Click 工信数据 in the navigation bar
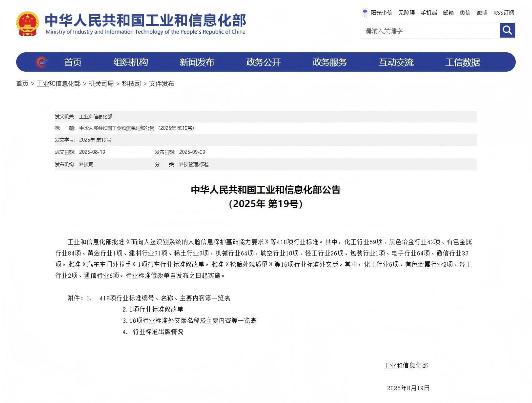The width and height of the screenshot is (532, 403). click(x=462, y=62)
